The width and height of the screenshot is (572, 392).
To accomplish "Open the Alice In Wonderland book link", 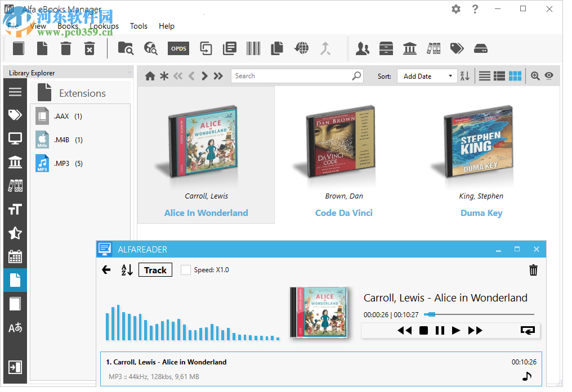I will (x=205, y=213).
